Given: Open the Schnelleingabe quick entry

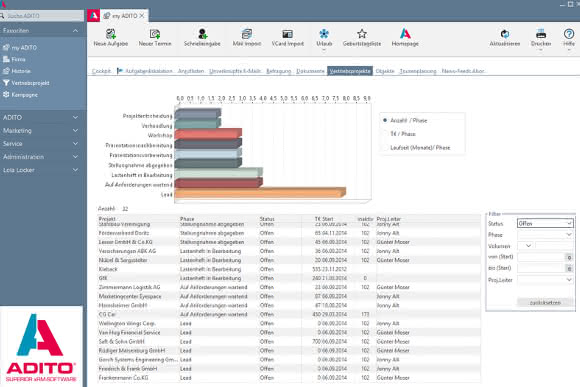Looking at the screenshot, I should [x=202, y=37].
